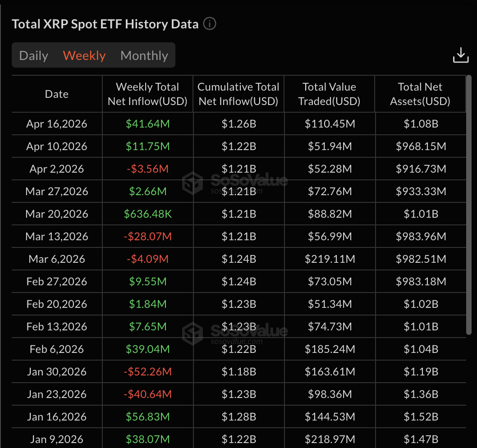Select the Mar 6,2026 row date
The image size is (477, 448).
pos(57,259)
